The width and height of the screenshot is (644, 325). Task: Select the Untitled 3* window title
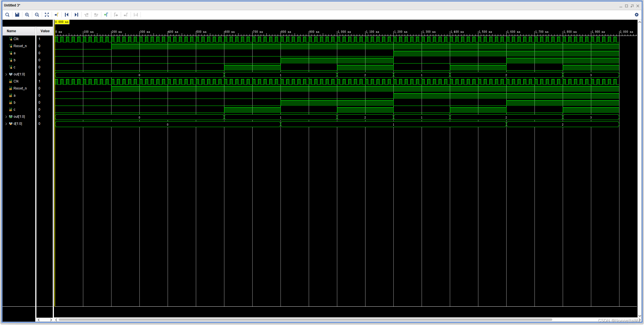(12, 5)
